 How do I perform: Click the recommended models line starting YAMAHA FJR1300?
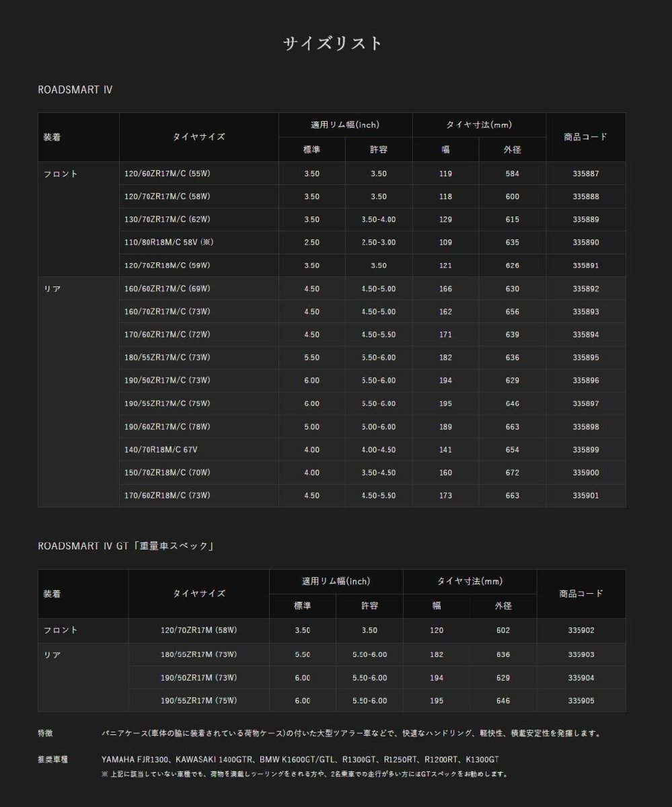[x=300, y=759]
